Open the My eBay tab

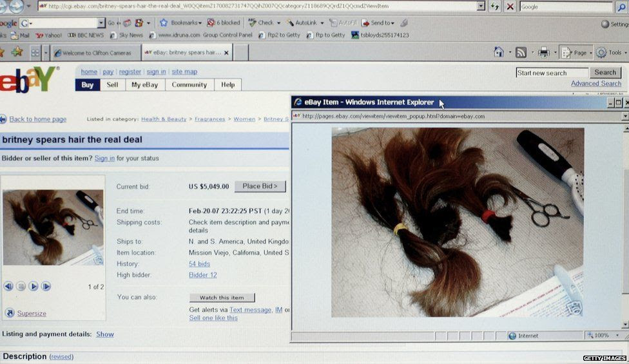pyautogui.click(x=145, y=84)
